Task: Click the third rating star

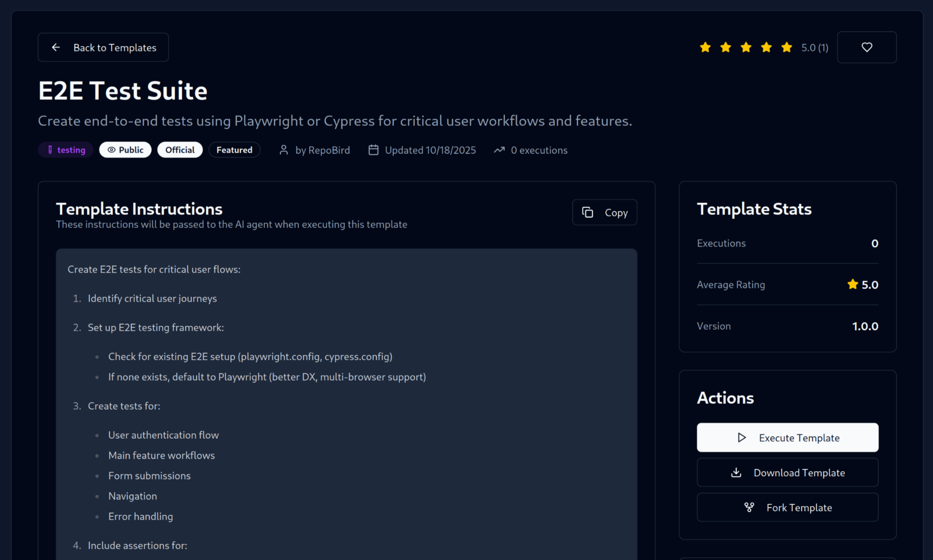Action: click(746, 47)
